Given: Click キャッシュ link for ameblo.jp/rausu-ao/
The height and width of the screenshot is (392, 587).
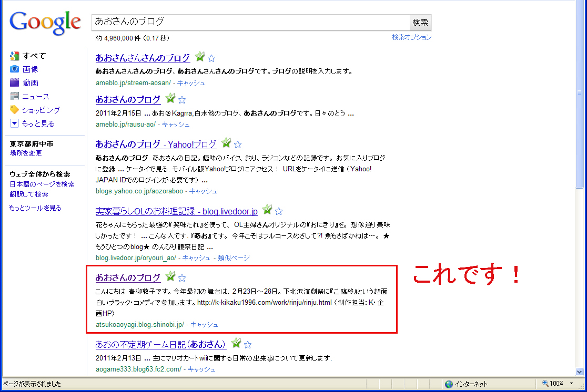Looking at the screenshot, I should 176,124.
